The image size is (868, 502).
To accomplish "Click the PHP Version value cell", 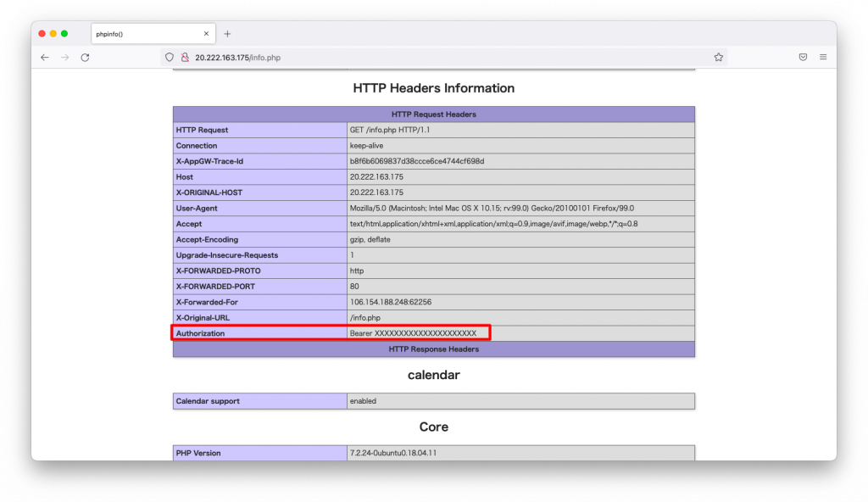I will [393, 453].
